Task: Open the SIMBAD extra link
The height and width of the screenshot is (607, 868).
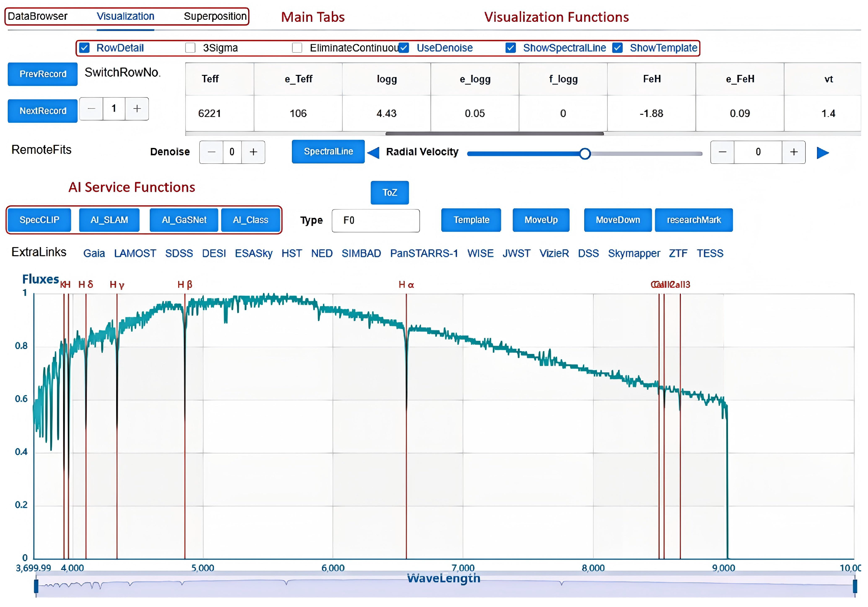Action: 361,253
